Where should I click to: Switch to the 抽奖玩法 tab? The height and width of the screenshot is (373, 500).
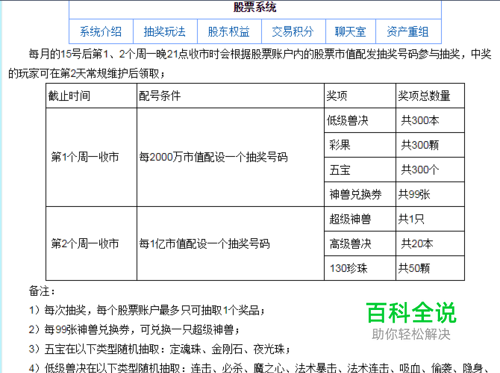(x=165, y=32)
